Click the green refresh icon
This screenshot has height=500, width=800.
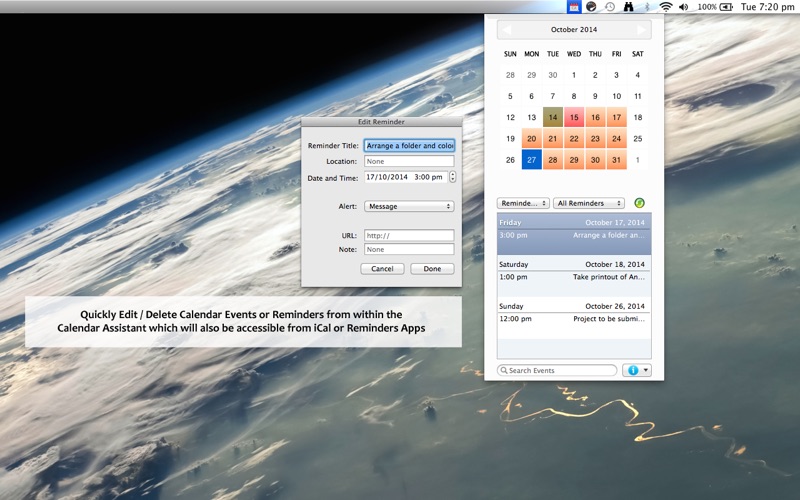(639, 203)
